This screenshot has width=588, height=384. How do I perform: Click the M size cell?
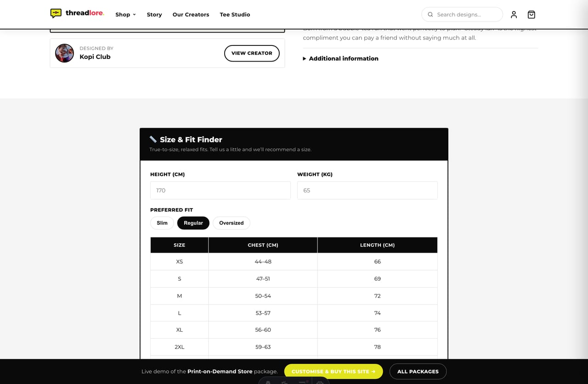point(180,296)
